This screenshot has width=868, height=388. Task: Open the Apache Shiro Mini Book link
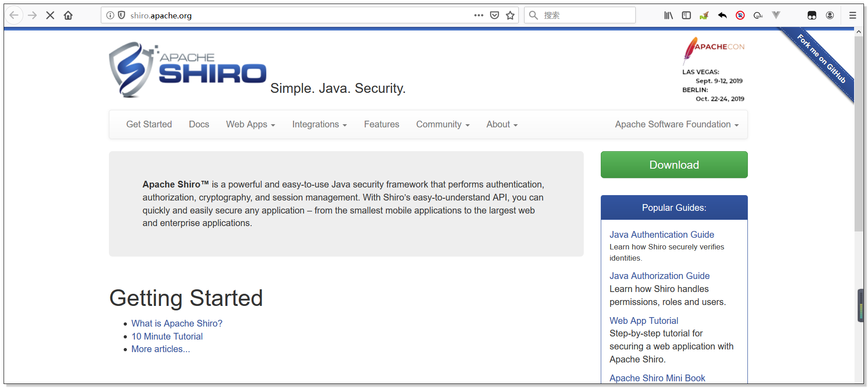click(x=657, y=378)
